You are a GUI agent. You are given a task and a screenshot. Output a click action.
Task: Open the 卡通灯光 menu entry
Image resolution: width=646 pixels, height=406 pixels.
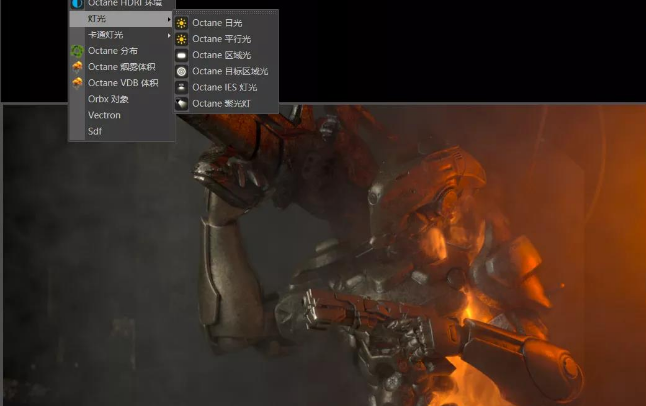click(x=121, y=35)
